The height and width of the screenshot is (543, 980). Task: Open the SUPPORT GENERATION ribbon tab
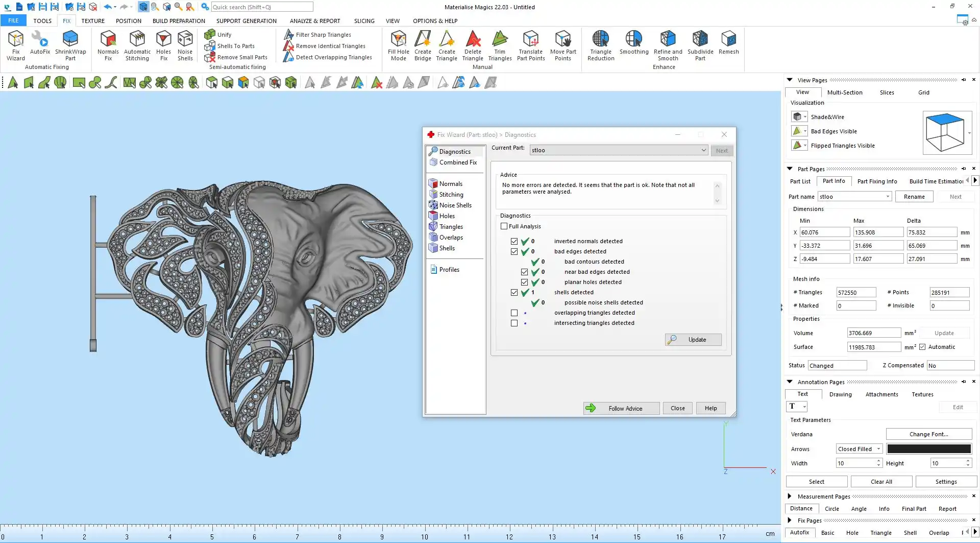pyautogui.click(x=246, y=21)
